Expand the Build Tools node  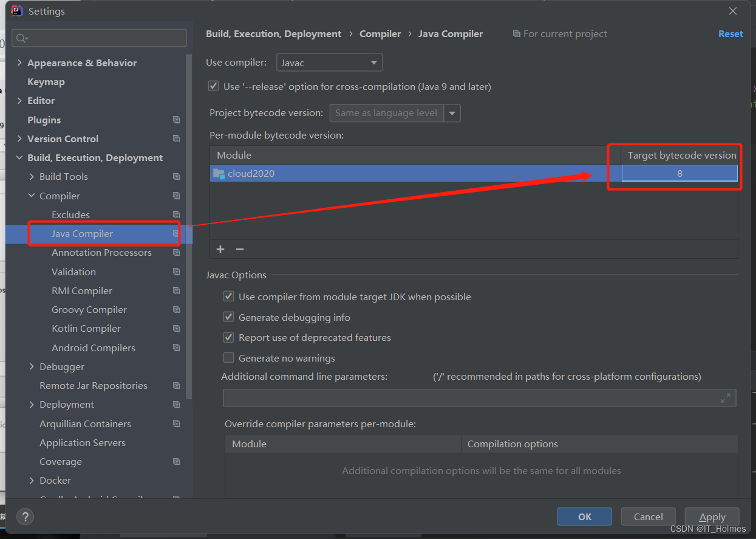(x=32, y=177)
